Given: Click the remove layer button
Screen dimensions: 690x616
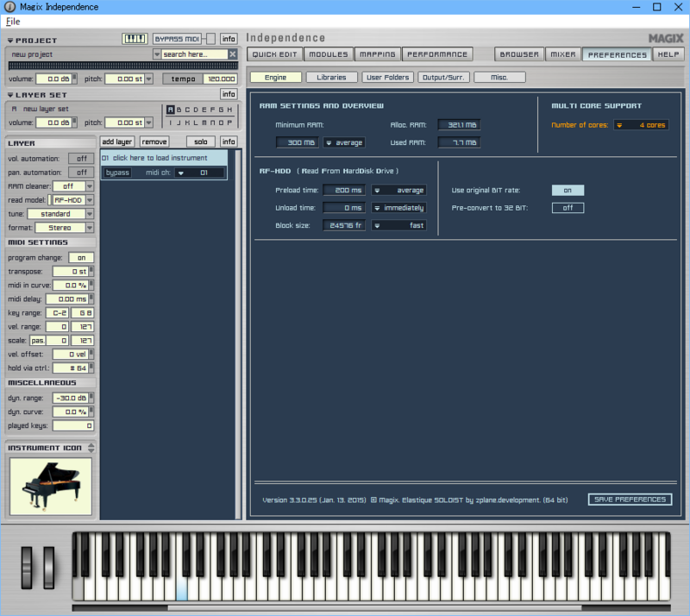Looking at the screenshot, I should coord(154,141).
